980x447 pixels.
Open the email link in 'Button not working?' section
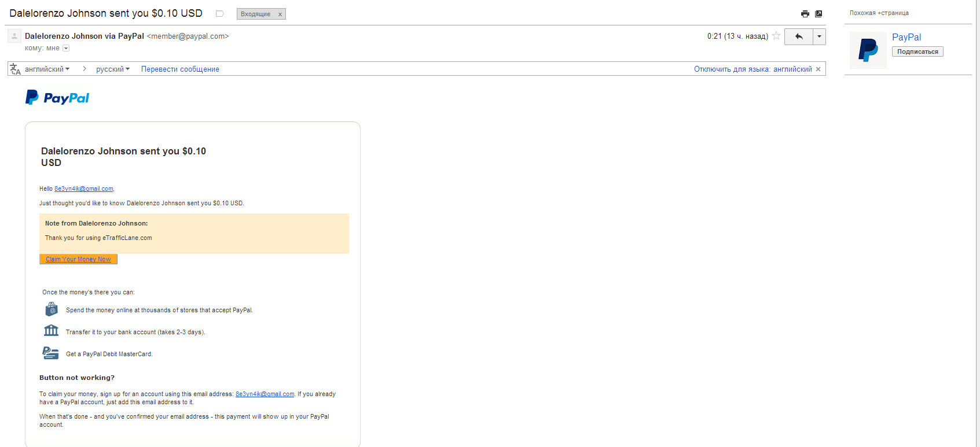point(265,394)
